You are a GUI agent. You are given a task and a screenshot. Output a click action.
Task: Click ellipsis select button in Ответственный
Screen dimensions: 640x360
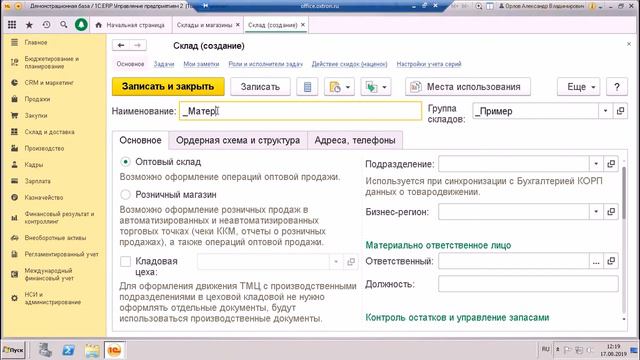coord(596,261)
